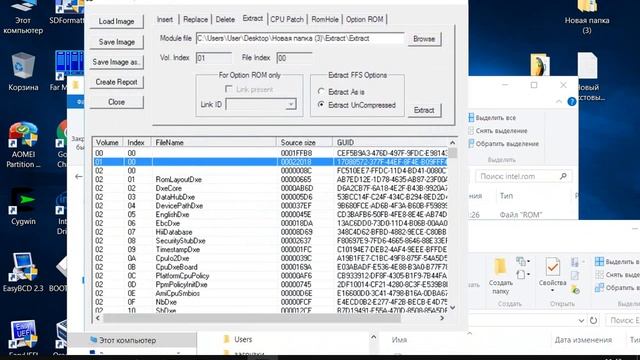Click the File Index input field
640x360 pixels.
294,58
